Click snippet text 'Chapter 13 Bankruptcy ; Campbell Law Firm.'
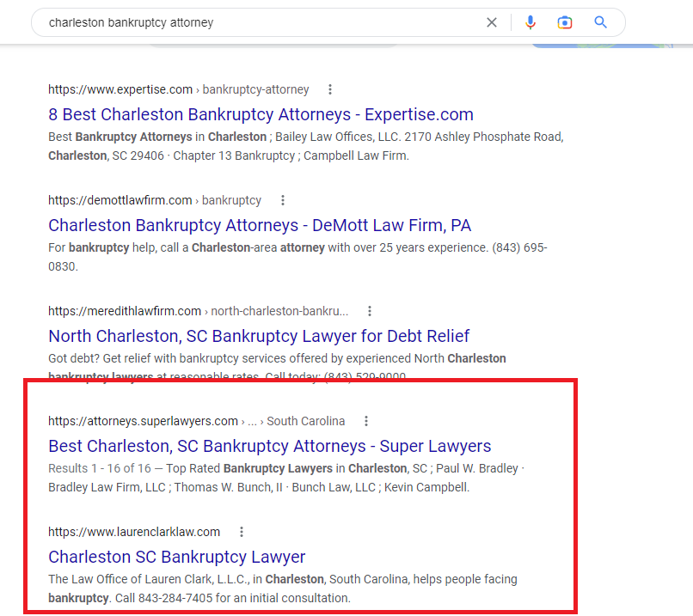Viewport: 693px width, 616px height. (x=291, y=156)
